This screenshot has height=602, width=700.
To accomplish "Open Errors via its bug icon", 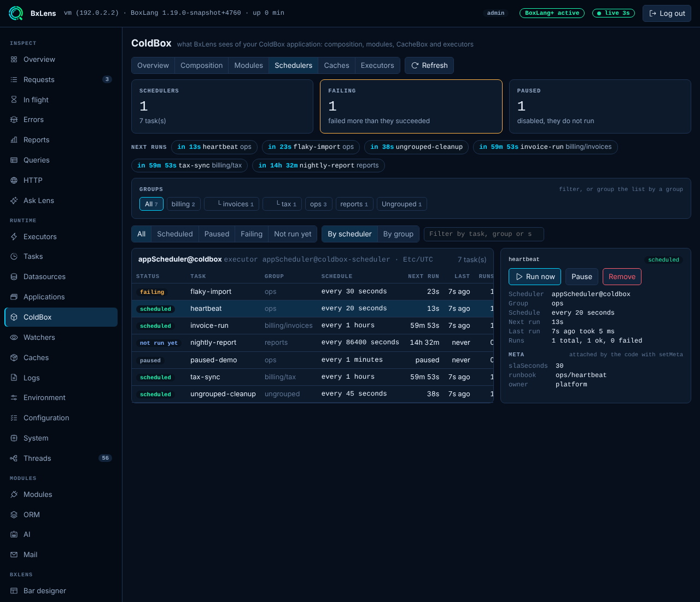I will tap(14, 120).
